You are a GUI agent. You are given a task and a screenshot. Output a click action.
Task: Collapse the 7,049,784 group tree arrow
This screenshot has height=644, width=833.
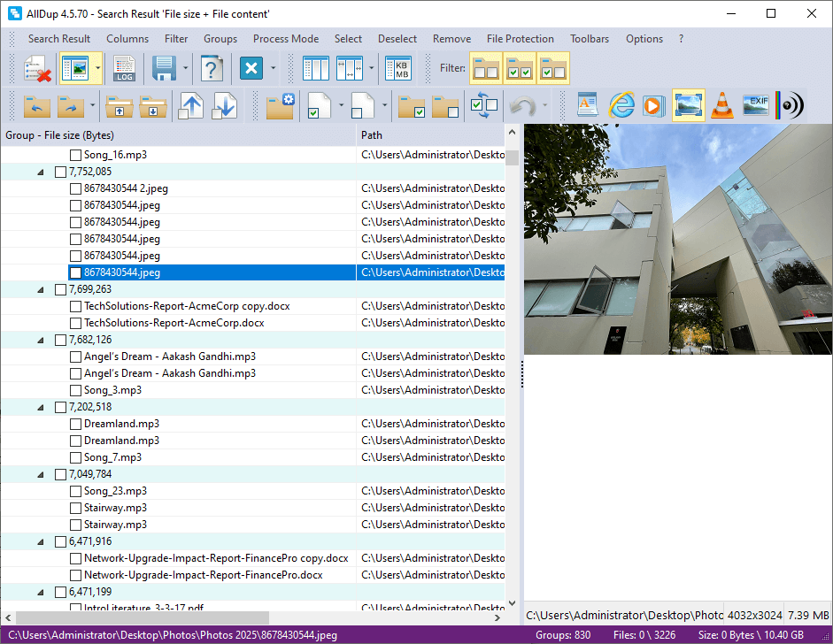pyautogui.click(x=41, y=474)
